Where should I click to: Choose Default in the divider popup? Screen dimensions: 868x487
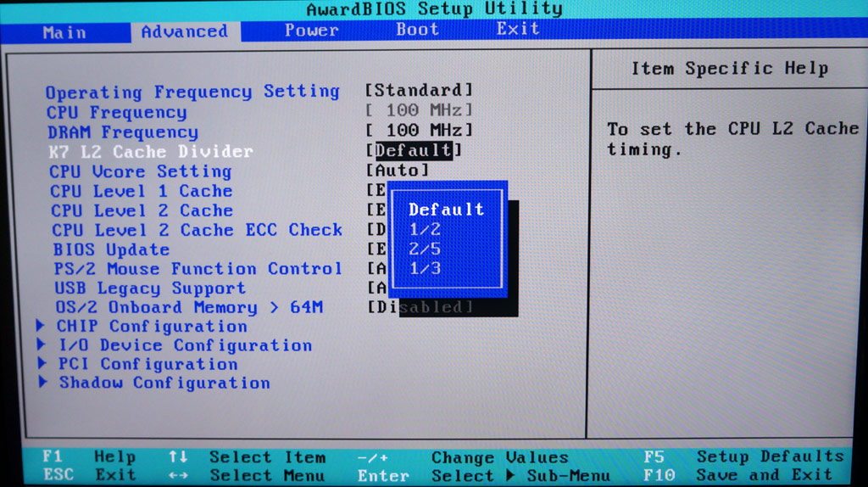click(x=446, y=210)
